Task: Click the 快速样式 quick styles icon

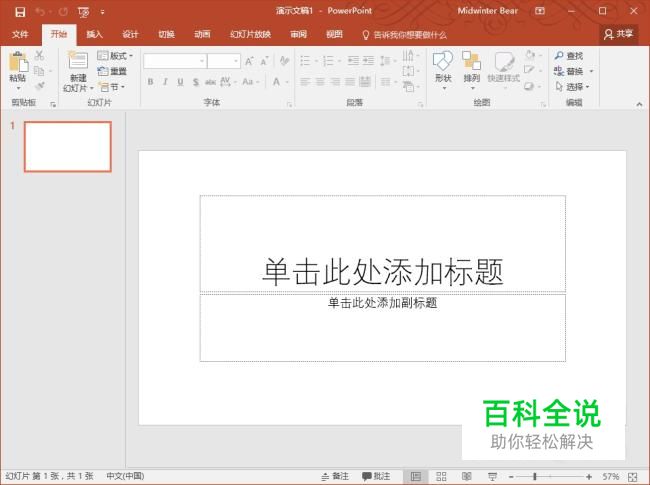Action: click(504, 61)
